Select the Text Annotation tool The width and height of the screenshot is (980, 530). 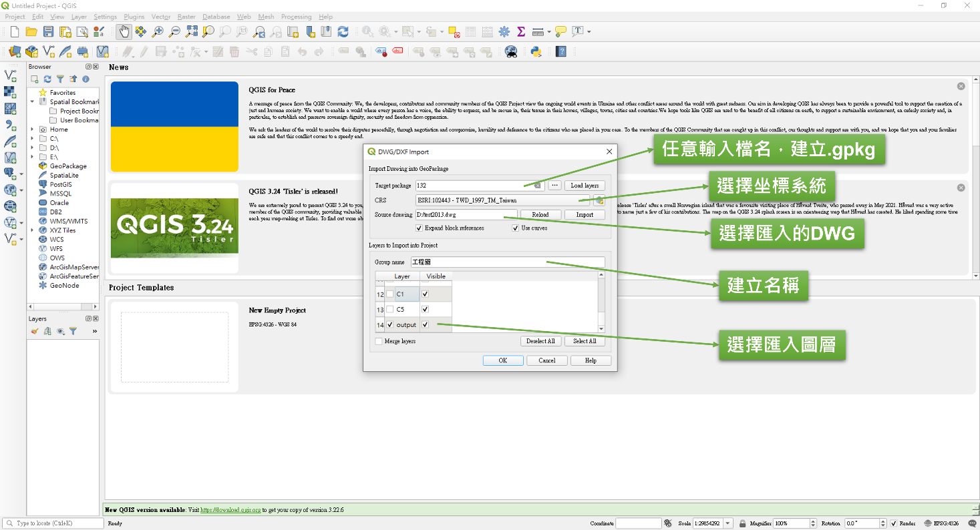pyautogui.click(x=578, y=31)
